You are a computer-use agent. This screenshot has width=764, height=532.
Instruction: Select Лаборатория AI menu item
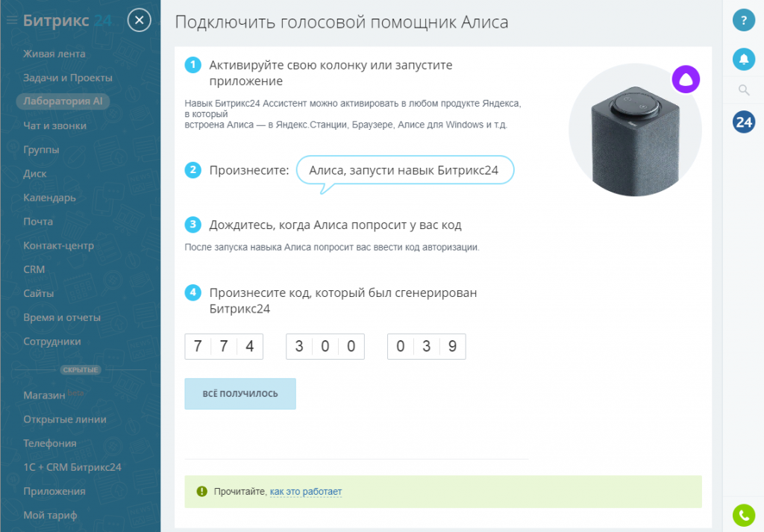63,101
